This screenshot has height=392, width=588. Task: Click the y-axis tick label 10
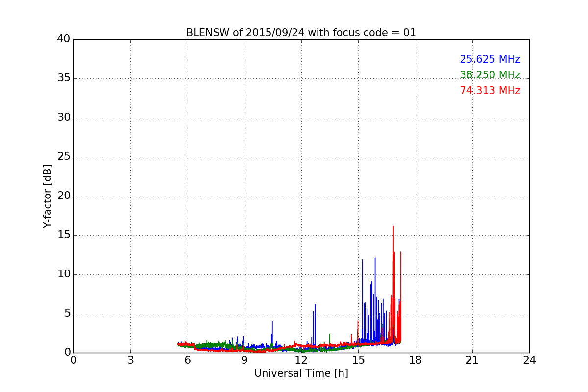64,274
